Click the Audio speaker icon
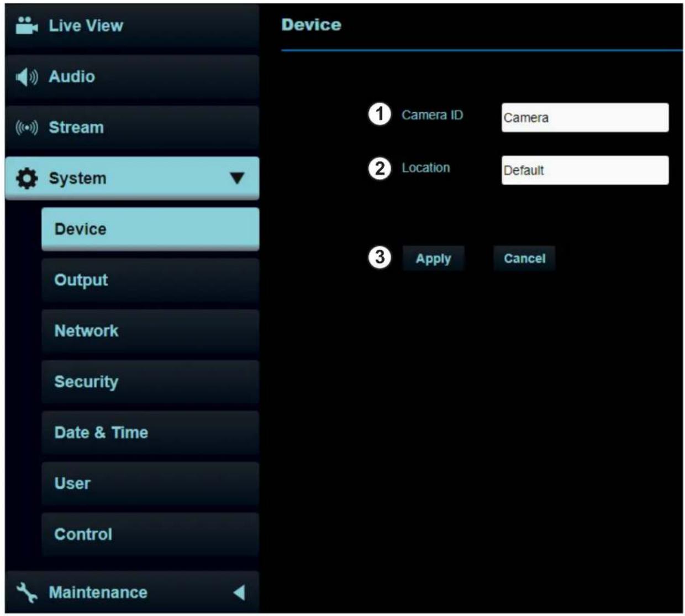 27,77
